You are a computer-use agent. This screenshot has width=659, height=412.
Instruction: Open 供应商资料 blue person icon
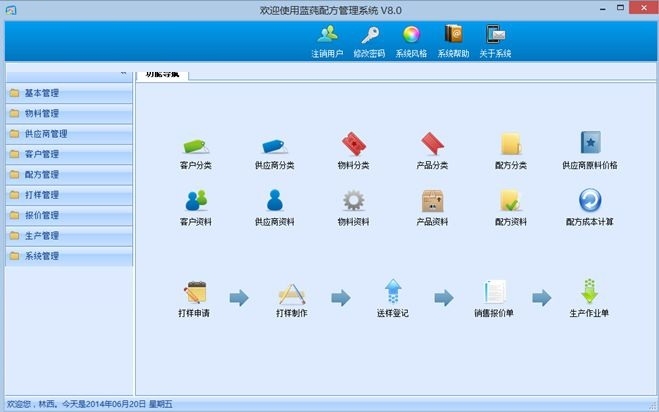274,200
